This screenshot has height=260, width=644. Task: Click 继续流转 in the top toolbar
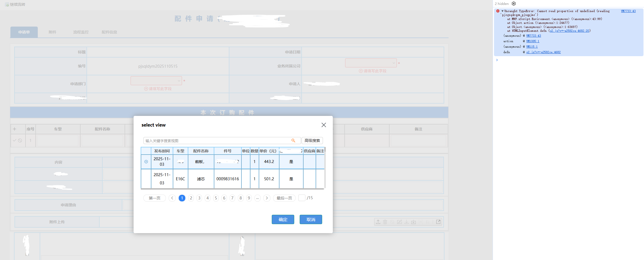pyautogui.click(x=15, y=4)
